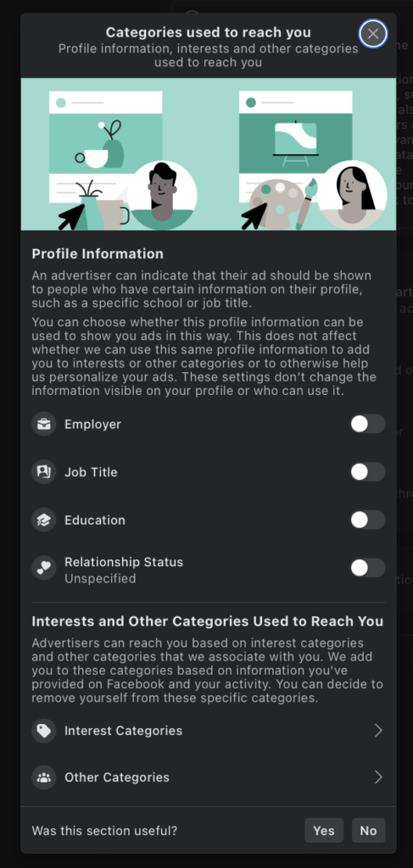Enable the Job Title toggle
Viewport: 413px width, 868px height.
367,472
